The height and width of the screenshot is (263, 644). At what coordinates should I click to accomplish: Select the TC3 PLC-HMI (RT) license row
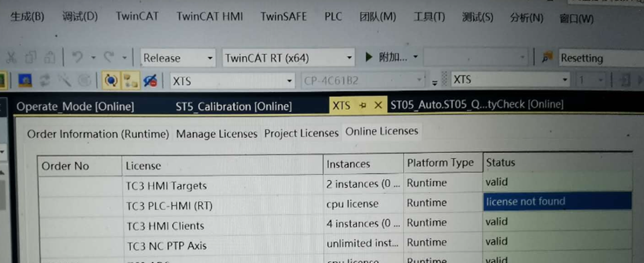coord(335,203)
